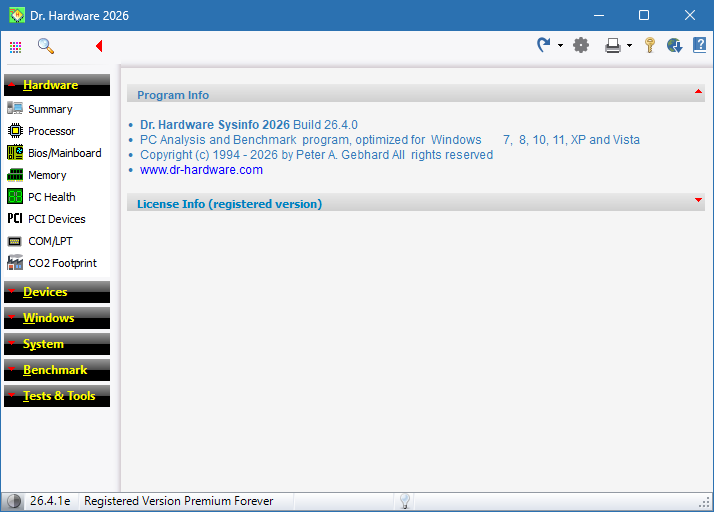
Task: Click the PC Health green display icon
Action: pos(15,196)
